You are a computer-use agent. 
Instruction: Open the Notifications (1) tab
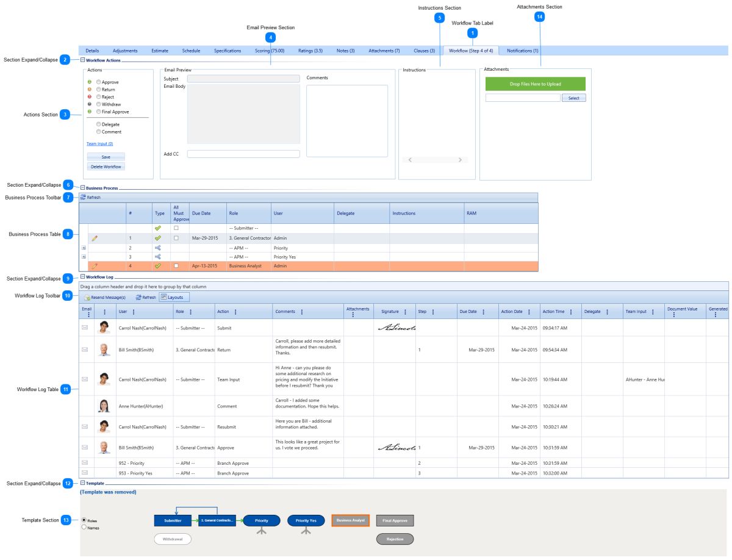[523, 51]
